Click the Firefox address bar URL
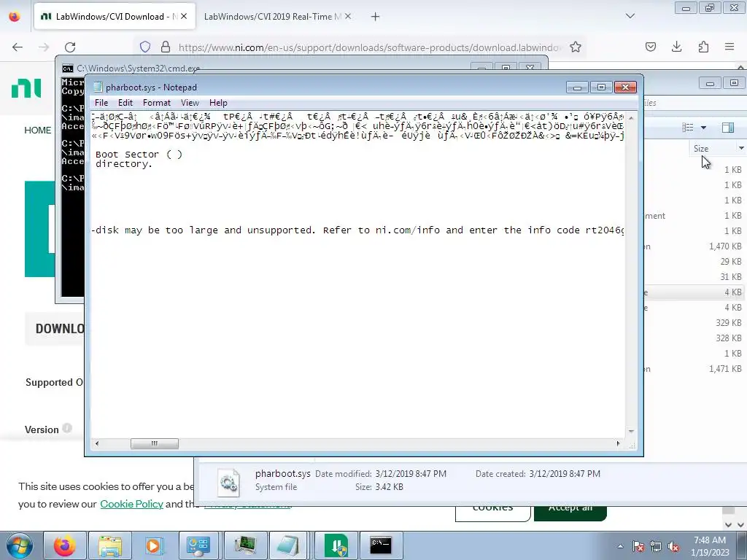This screenshot has width=747, height=560. point(368,47)
